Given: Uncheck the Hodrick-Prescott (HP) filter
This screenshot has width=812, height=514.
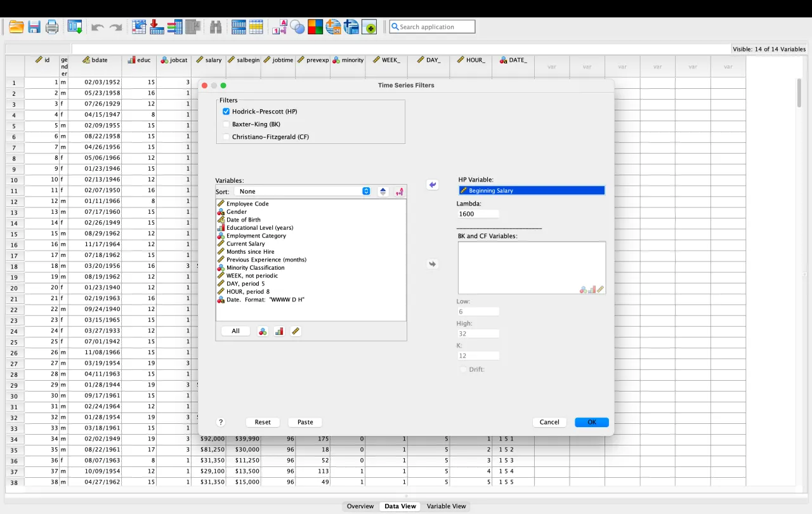Looking at the screenshot, I should point(226,112).
